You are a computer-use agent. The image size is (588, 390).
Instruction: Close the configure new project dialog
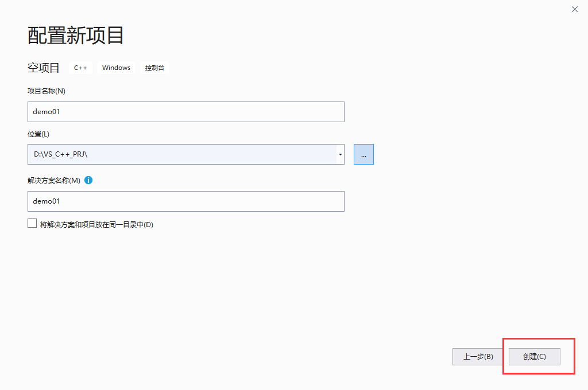(x=574, y=9)
